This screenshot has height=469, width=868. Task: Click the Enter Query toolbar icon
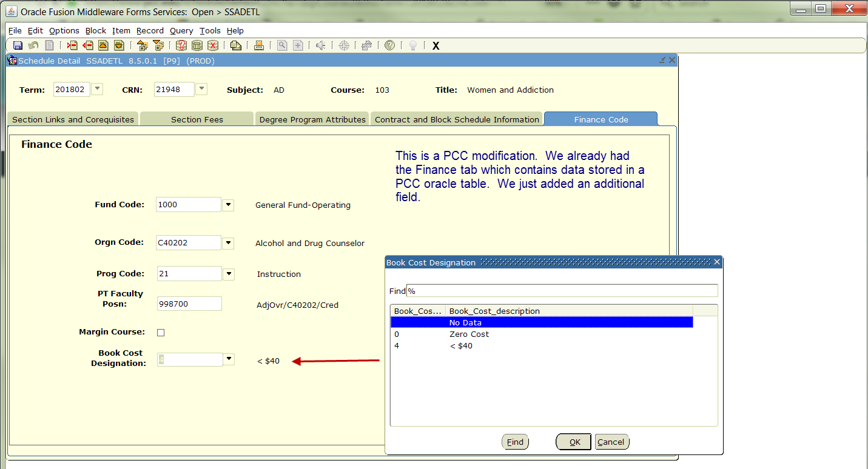click(181, 45)
